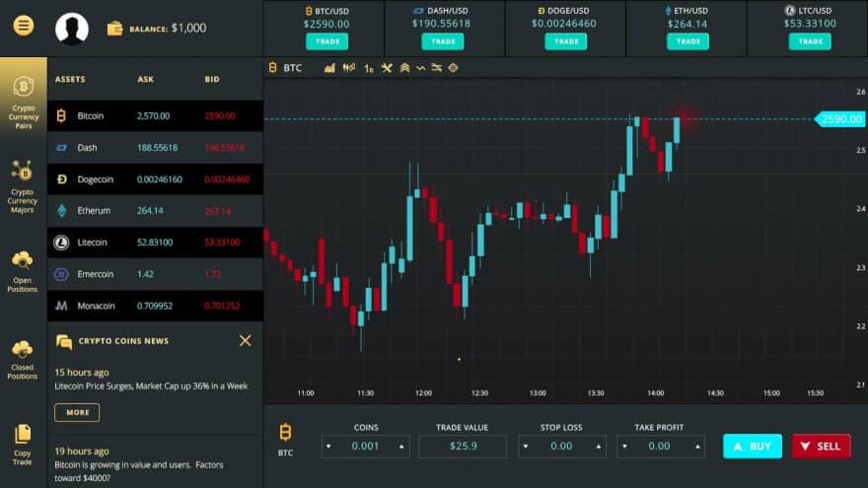Click the 2590.00 price marker on chart
The image size is (868, 488).
coord(840,119)
